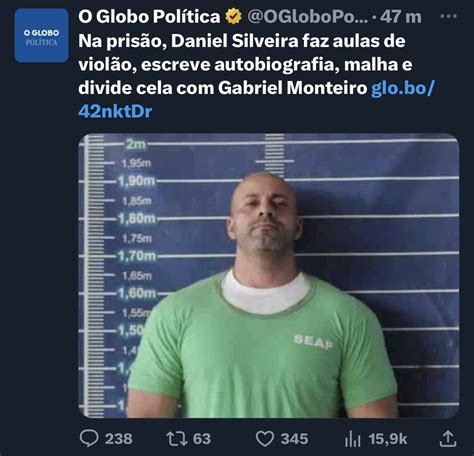Enlarge the mugshot photo in tweet
This screenshot has height=456, width=474.
click(x=269, y=275)
